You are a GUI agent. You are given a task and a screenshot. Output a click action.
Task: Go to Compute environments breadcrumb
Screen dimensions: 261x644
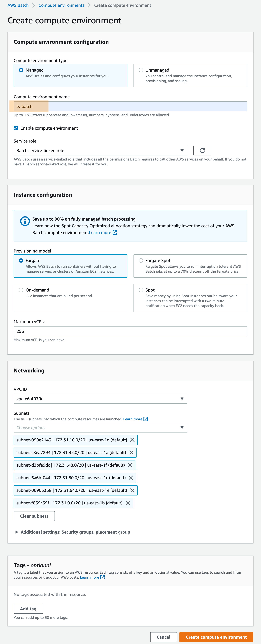tap(61, 5)
